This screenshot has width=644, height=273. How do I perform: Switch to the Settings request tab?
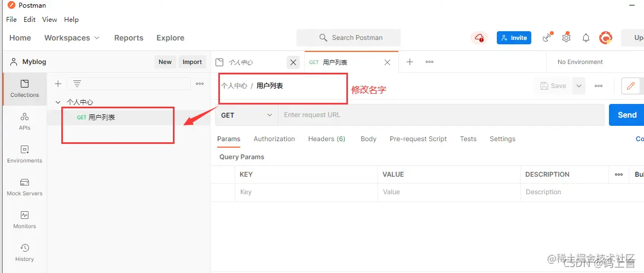coord(502,139)
